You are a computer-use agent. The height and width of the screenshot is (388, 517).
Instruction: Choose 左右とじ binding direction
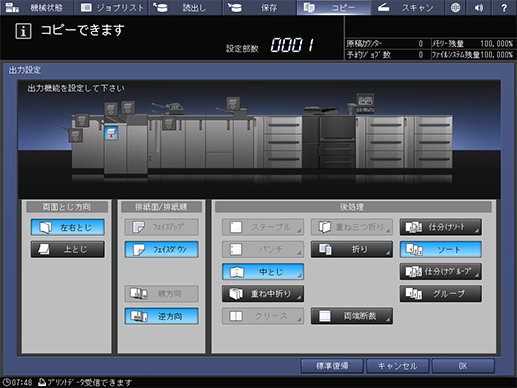click(x=68, y=227)
